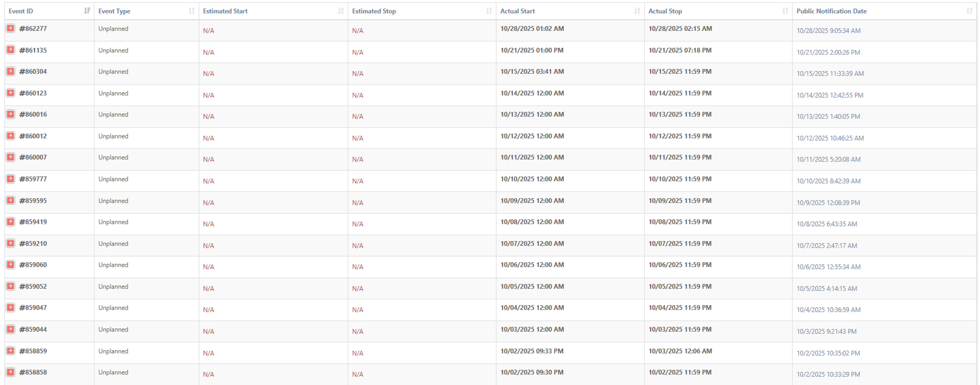The height and width of the screenshot is (385, 980).
Task: Click the Event ID column header
Action: click(x=21, y=11)
